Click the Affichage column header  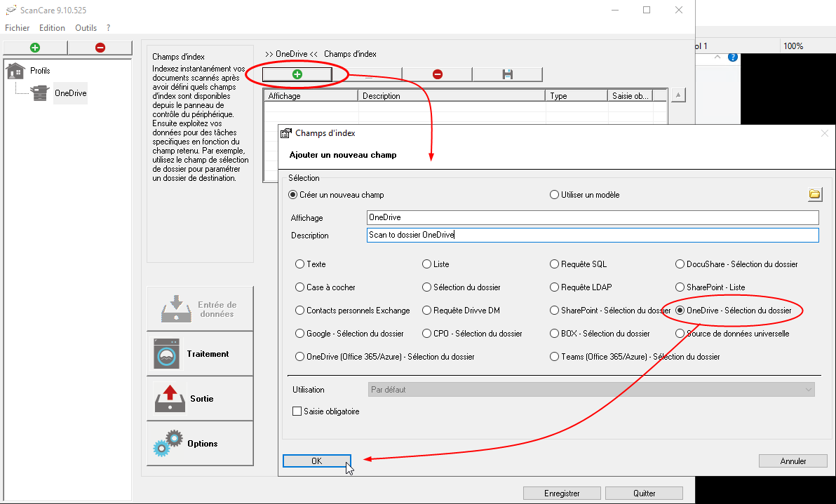[x=311, y=96]
